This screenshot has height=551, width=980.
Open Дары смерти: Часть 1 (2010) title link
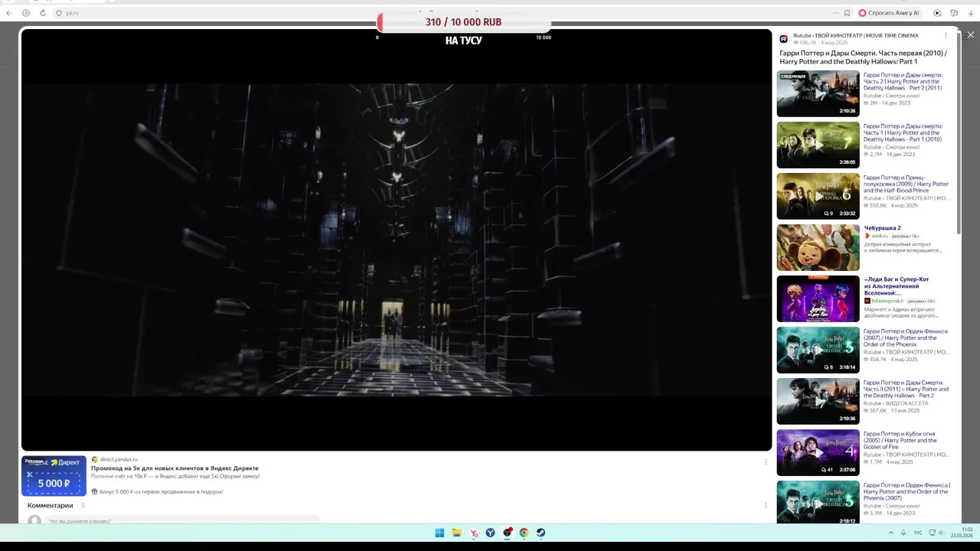click(903, 132)
